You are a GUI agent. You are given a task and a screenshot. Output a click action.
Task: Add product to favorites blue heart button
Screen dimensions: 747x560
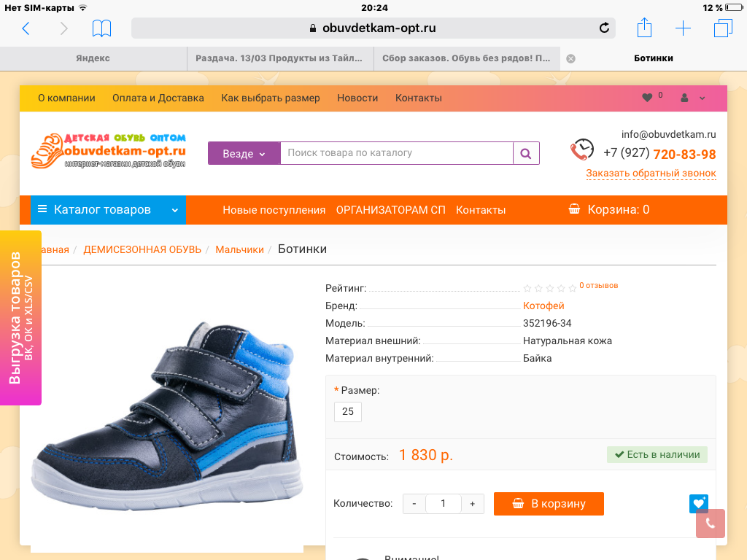click(x=698, y=503)
